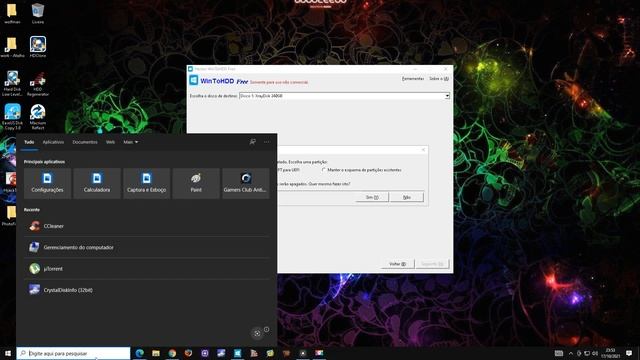Click Não in the confirmation dialog
The height and width of the screenshot is (360, 640).
(407, 197)
